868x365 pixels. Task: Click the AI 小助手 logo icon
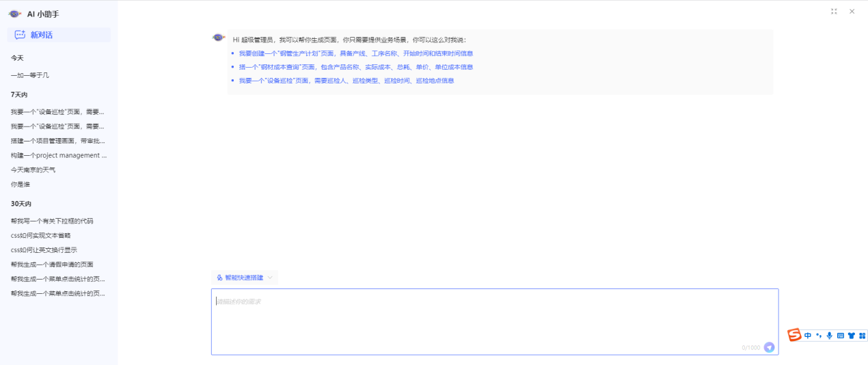tap(15, 13)
